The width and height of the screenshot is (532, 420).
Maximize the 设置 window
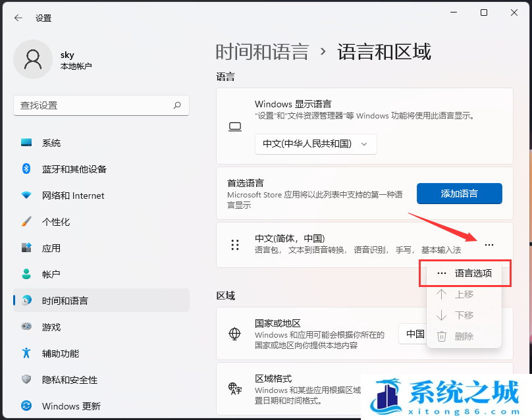tap(484, 13)
